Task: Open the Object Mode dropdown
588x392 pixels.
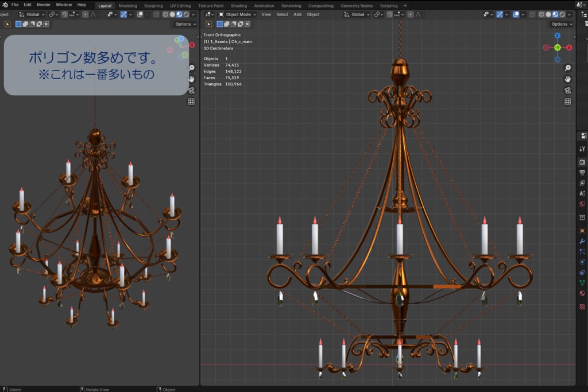Action: 237,14
